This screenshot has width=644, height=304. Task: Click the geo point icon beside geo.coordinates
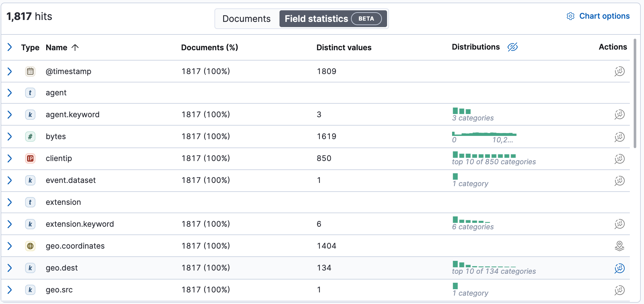click(30, 246)
